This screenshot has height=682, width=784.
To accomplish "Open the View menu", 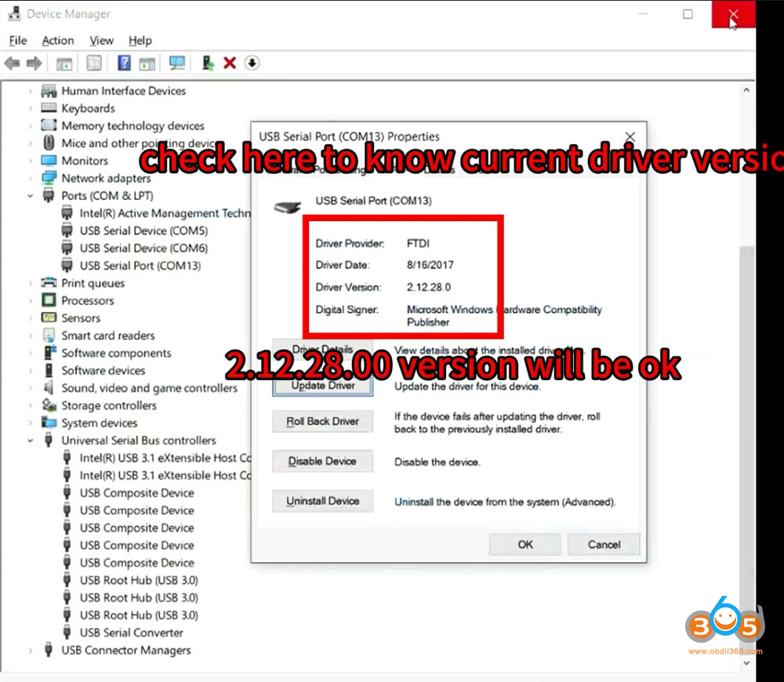I will [101, 41].
